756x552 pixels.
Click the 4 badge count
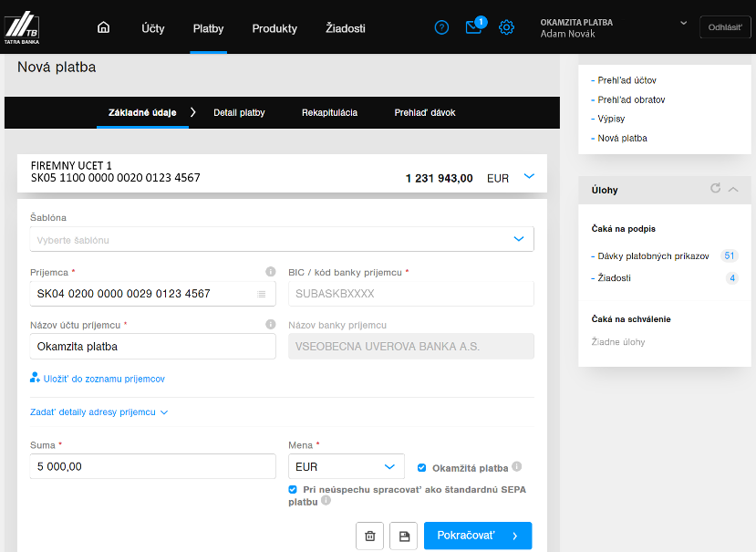click(x=732, y=278)
